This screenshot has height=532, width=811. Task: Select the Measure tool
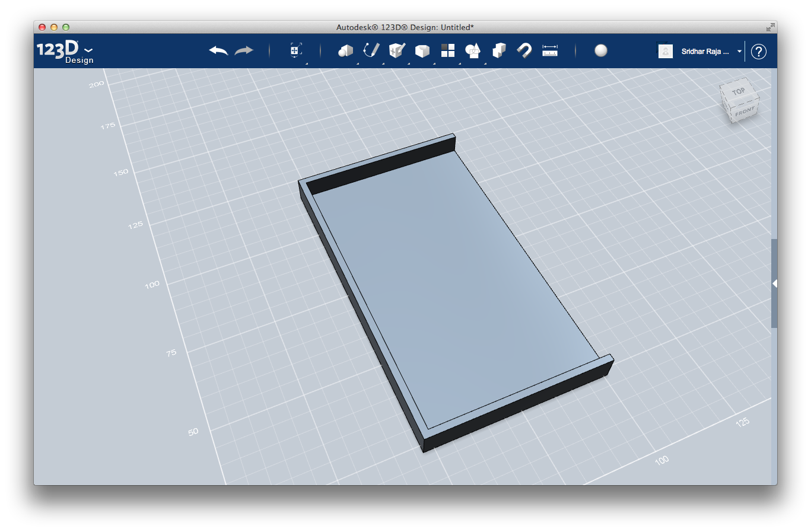[549, 51]
